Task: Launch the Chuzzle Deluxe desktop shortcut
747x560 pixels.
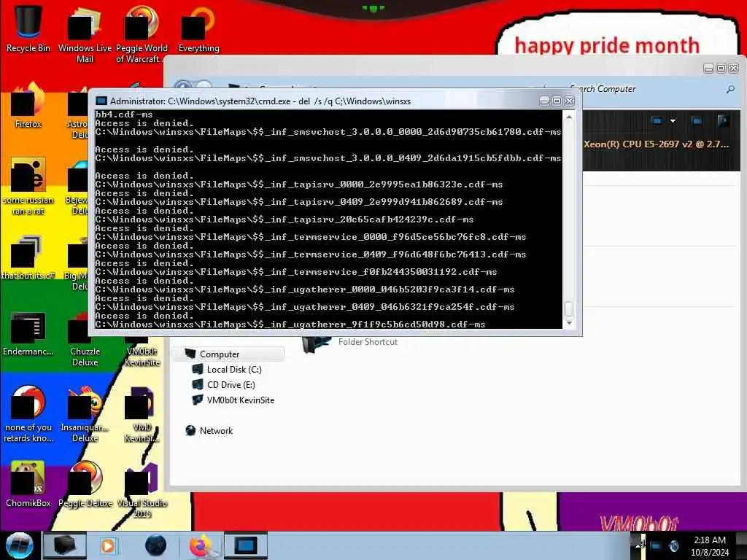Action: click(x=85, y=339)
